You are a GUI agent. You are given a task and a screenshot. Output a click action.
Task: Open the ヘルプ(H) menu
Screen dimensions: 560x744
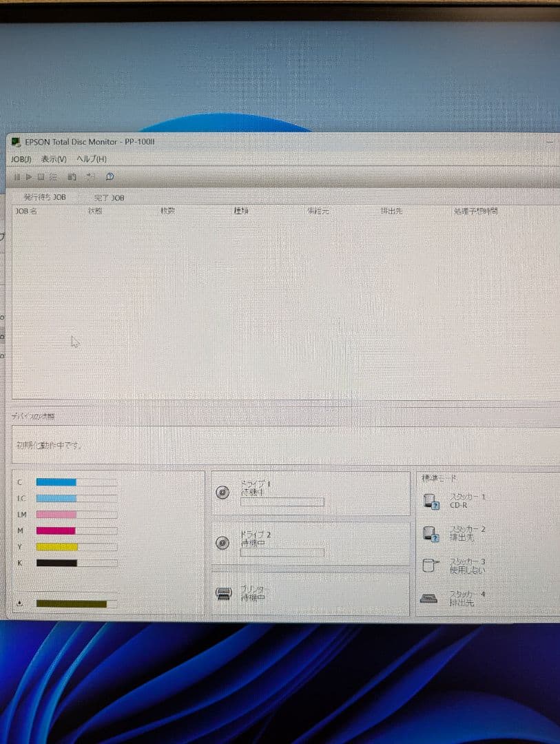tap(92, 159)
